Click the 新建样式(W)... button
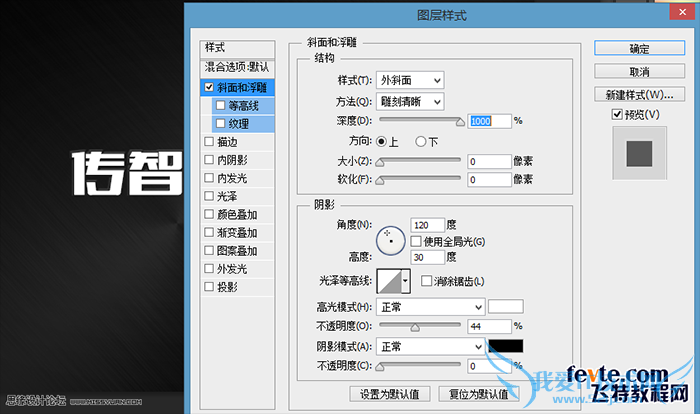This screenshot has width=700, height=414. pyautogui.click(x=639, y=95)
